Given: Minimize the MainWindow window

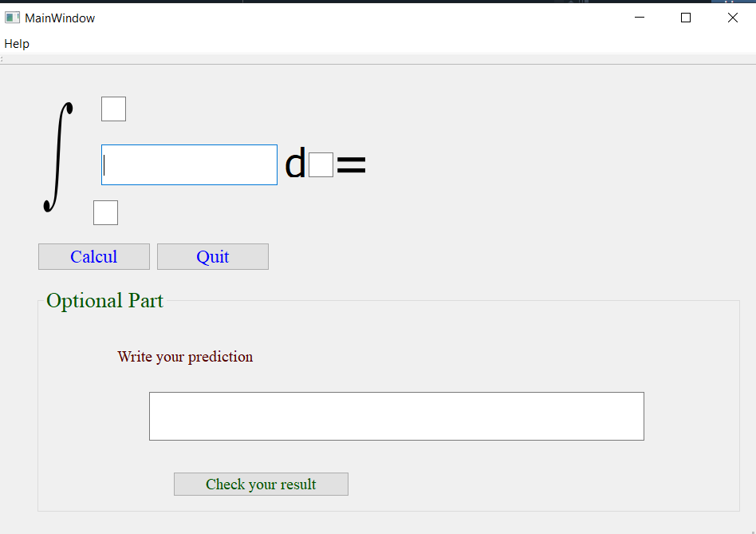Looking at the screenshot, I should point(640,18).
